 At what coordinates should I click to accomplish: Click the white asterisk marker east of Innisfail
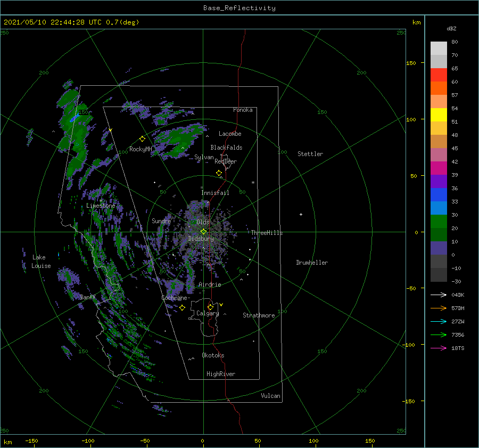253,183
